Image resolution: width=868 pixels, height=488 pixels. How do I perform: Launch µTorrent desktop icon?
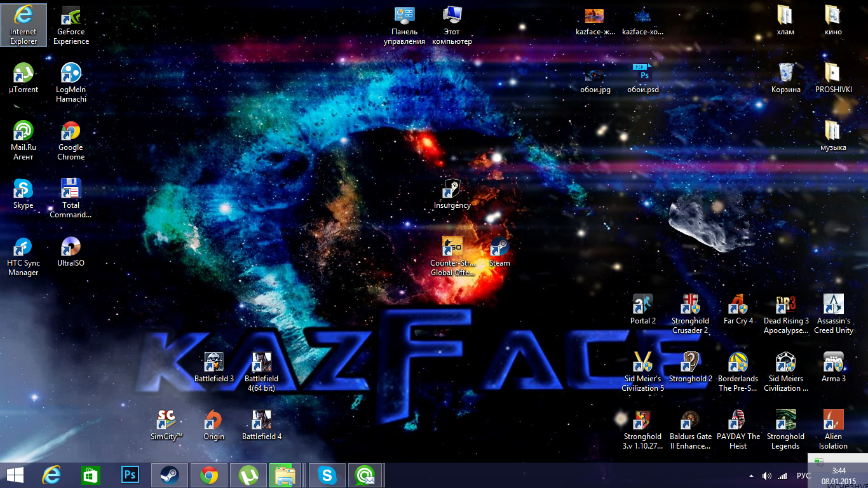[24, 78]
